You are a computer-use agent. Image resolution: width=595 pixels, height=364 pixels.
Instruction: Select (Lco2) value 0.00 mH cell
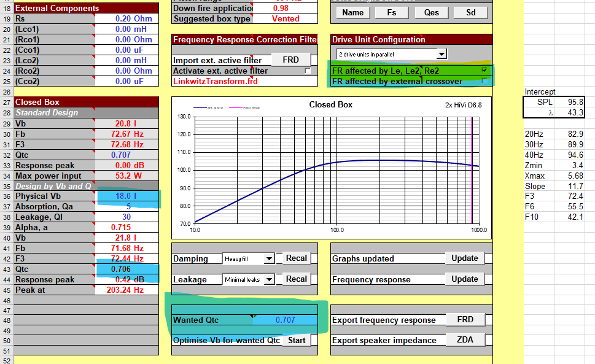click(126, 60)
